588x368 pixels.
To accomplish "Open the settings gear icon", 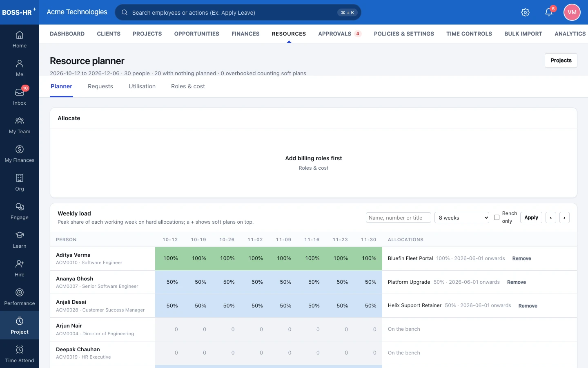I will click(526, 12).
